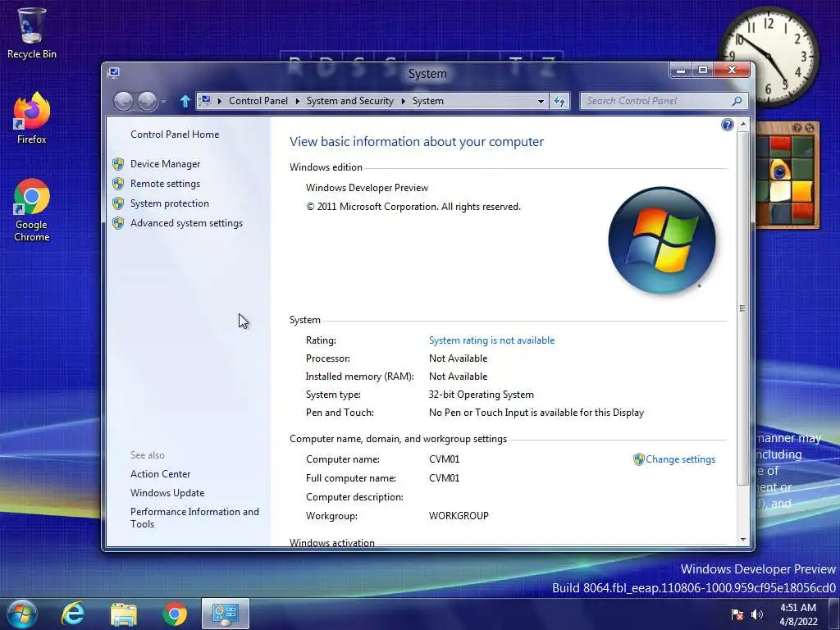Expand the arrow after Control Panel breadcrumb
Image resolution: width=840 pixels, height=630 pixels.
tap(297, 101)
